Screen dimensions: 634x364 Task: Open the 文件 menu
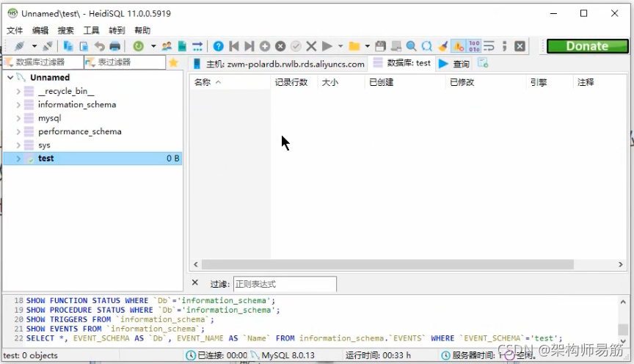pyautogui.click(x=15, y=30)
